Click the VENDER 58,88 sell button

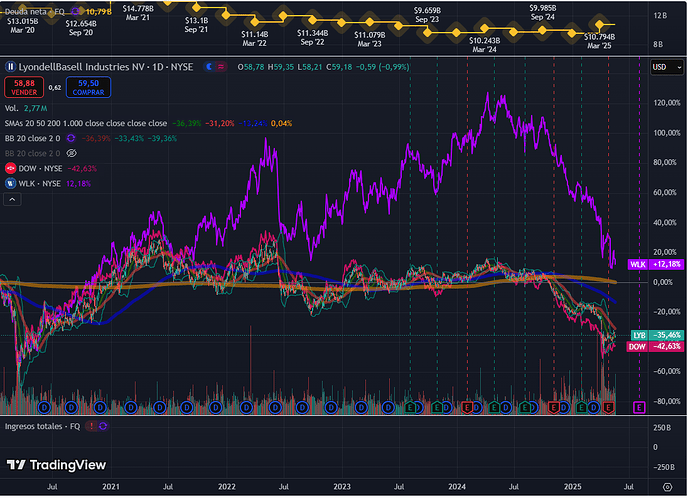tap(24, 88)
